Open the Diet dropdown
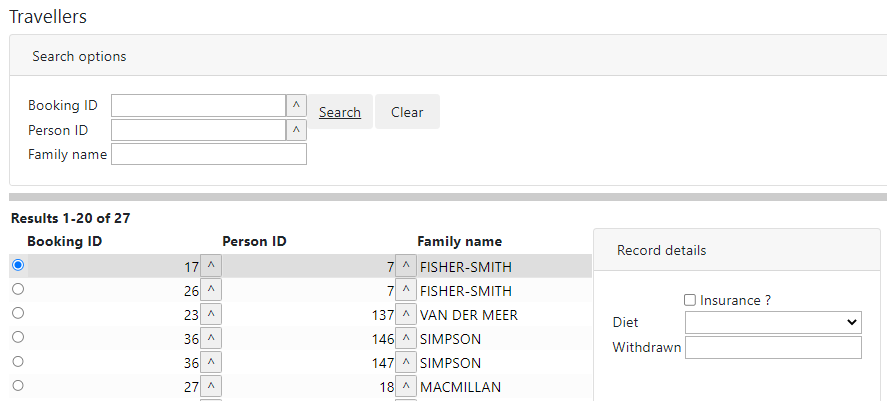The image size is (887, 401). click(773, 322)
